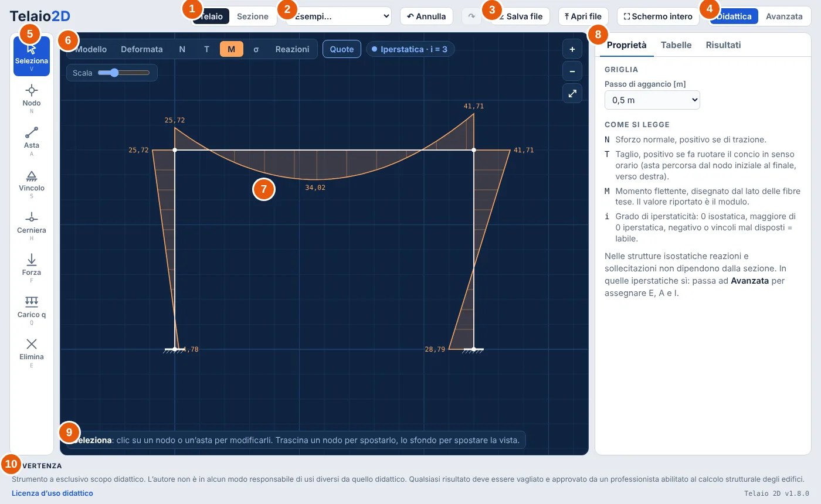Image resolution: width=821 pixels, height=504 pixels.
Task: Open the Passo di aggancio dropdown
Action: 652,100
